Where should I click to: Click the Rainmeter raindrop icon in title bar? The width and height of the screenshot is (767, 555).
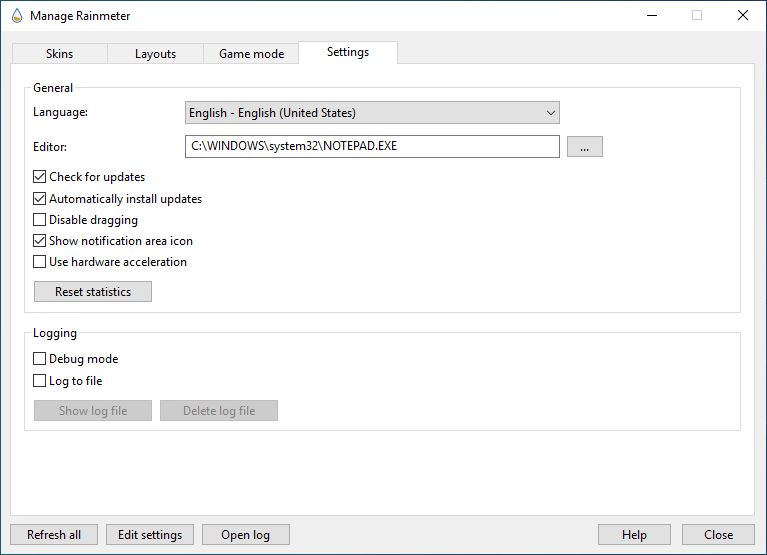pyautogui.click(x=17, y=16)
